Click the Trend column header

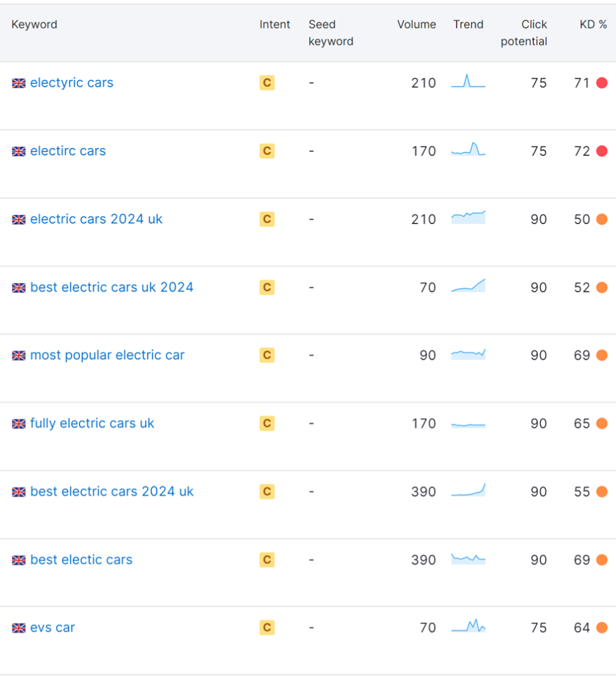pyautogui.click(x=468, y=24)
